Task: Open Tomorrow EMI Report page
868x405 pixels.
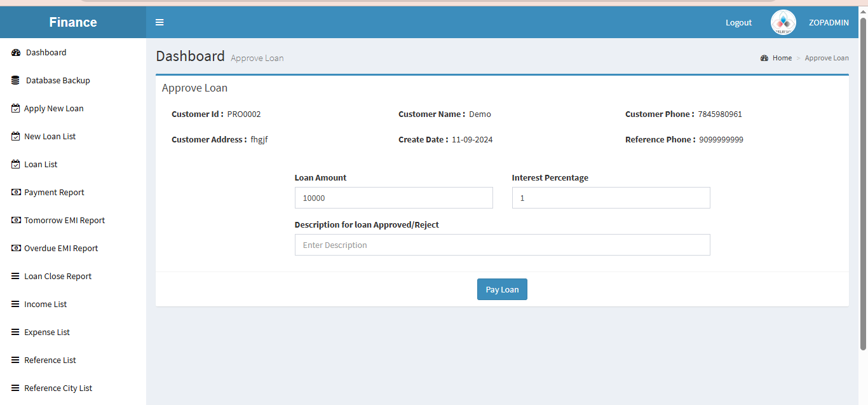Action: (x=64, y=221)
